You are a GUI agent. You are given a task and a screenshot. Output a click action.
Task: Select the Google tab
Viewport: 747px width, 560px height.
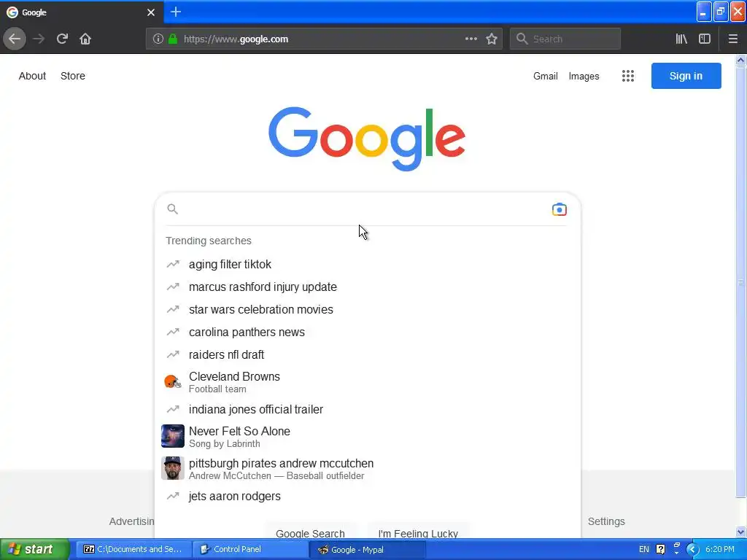coord(82,12)
